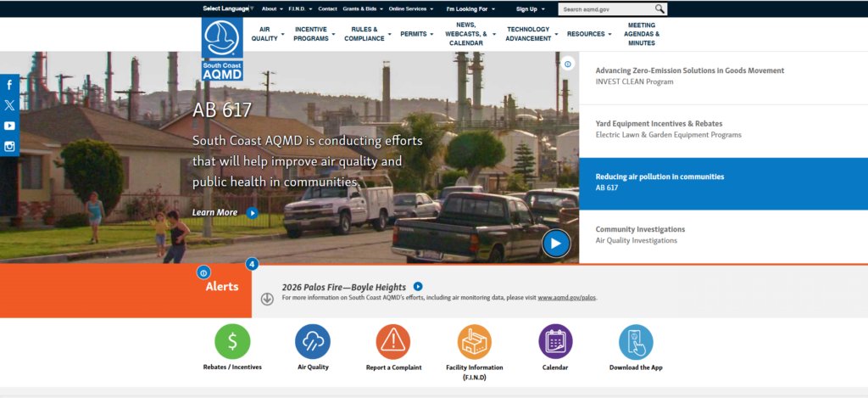Image resolution: width=868 pixels, height=398 pixels.
Task: Click the alert count badge showing 4
Action: point(252,265)
